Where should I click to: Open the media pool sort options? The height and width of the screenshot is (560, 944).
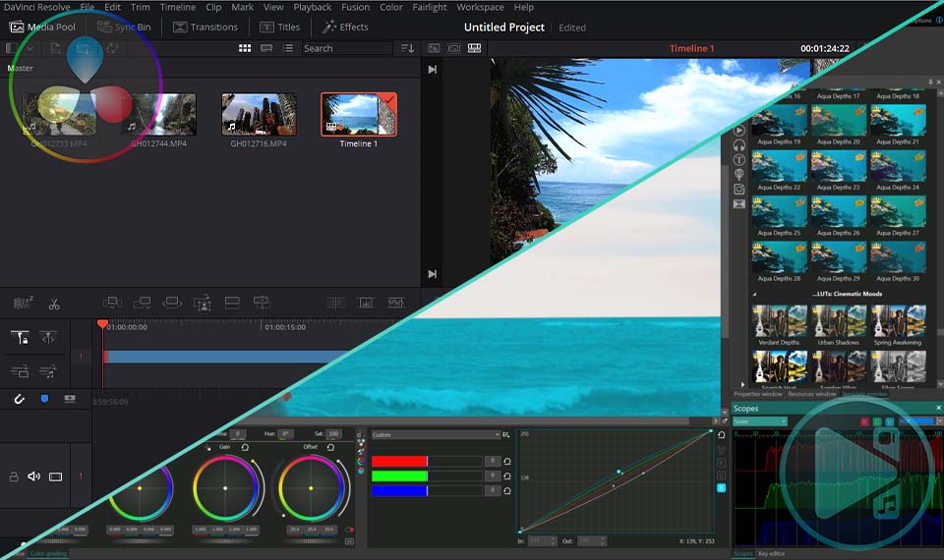pos(407,48)
